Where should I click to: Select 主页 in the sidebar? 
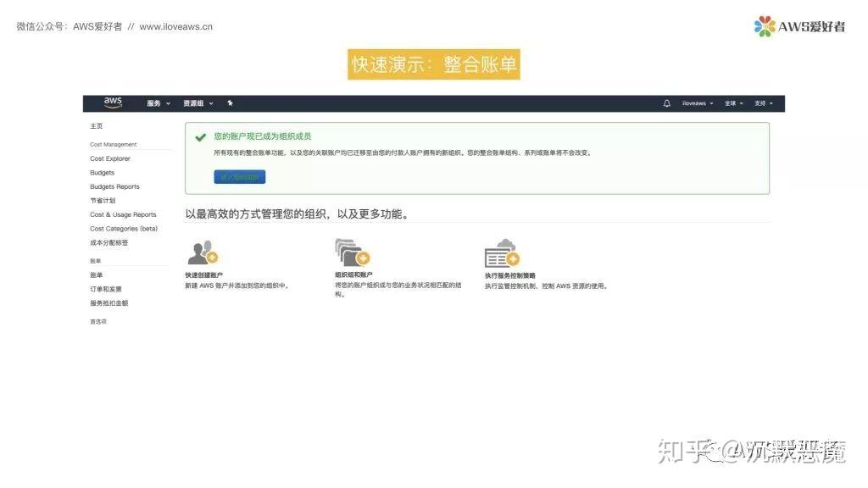coord(95,125)
